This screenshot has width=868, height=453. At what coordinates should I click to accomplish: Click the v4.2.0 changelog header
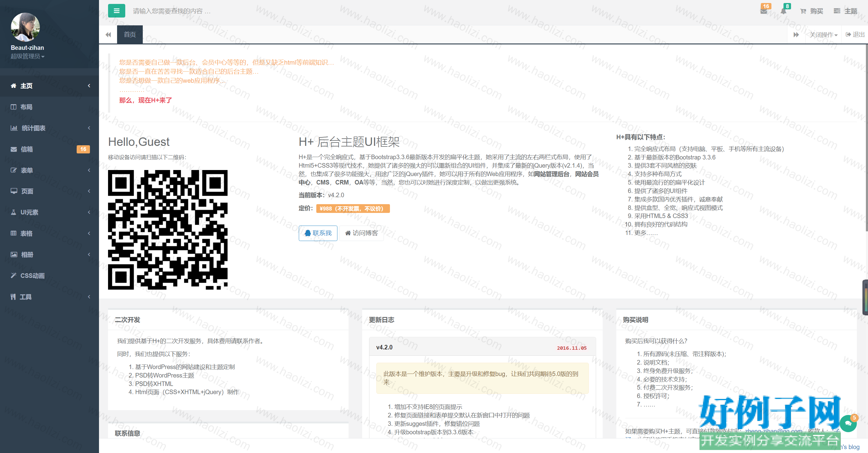(x=482, y=347)
